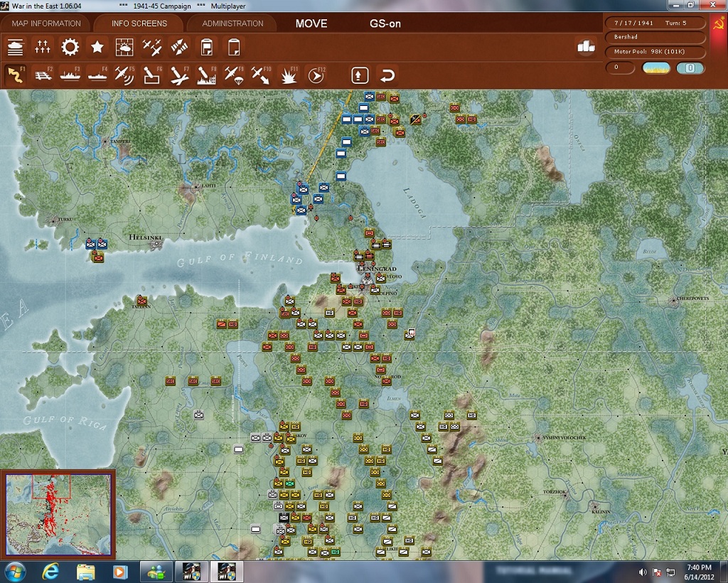Select Amphibious Transport mode (F4)
This screenshot has width=728, height=583.
97,75
